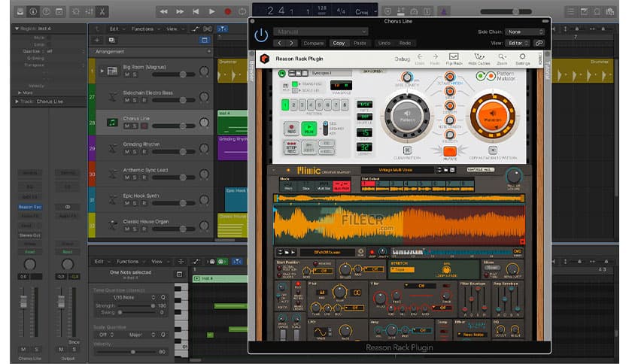This screenshot has width=629, height=364.
Task: Open the Side Chain dropdown set to None
Action: [524, 32]
